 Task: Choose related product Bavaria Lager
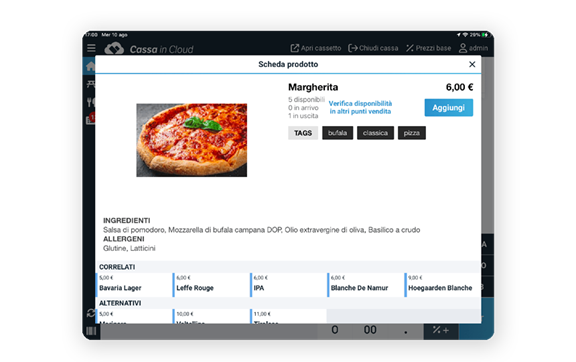tap(133, 284)
